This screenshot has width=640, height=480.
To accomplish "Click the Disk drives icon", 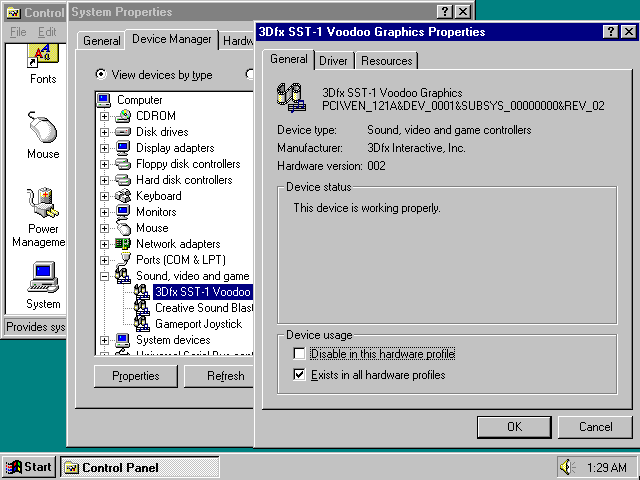I will click(123, 132).
